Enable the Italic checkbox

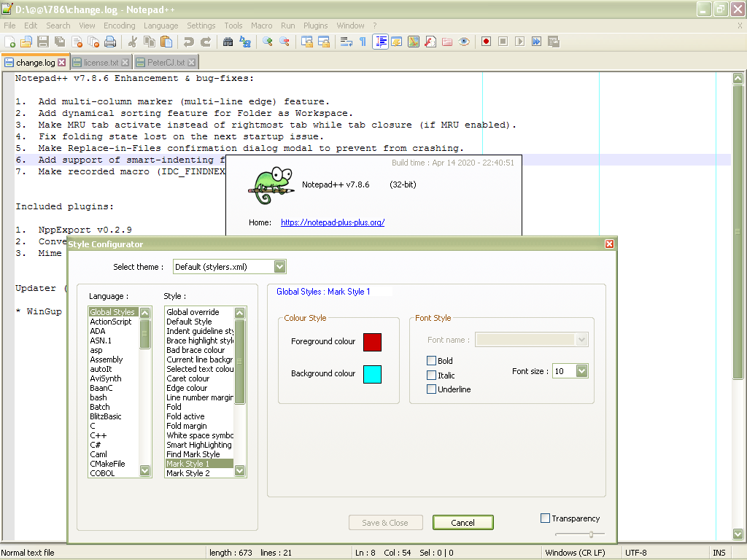pos(432,376)
